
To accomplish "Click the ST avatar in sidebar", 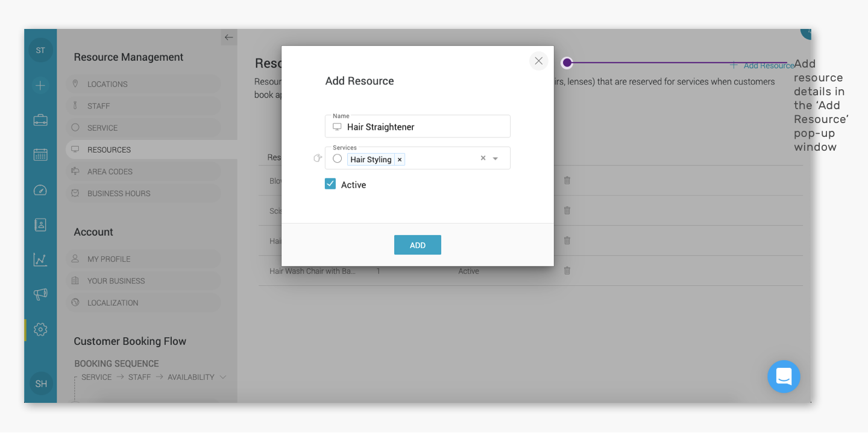I will 40,50.
